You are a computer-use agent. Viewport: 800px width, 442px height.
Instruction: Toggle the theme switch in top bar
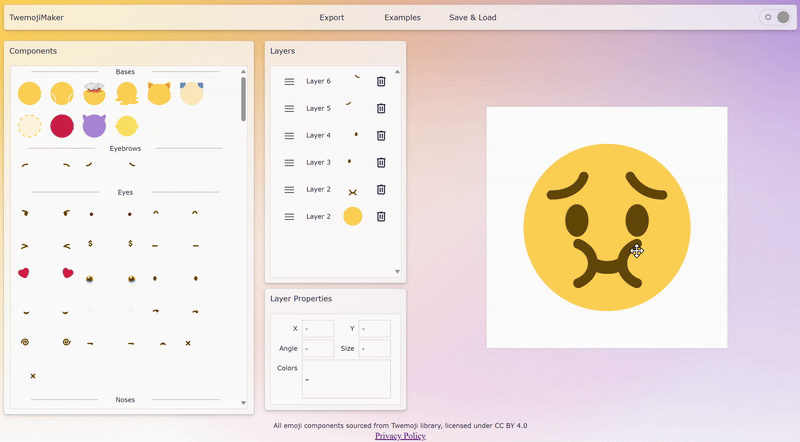(775, 17)
